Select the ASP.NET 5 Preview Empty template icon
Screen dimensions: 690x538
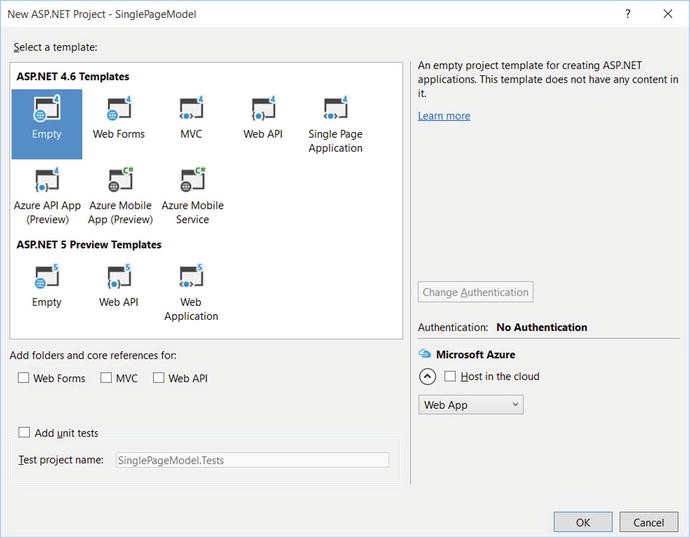47,277
